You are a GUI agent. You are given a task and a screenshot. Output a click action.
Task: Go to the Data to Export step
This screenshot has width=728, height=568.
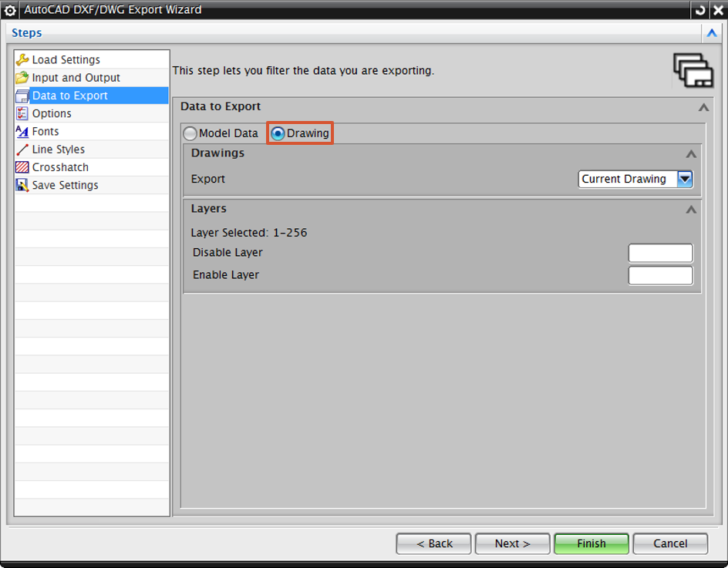point(69,96)
